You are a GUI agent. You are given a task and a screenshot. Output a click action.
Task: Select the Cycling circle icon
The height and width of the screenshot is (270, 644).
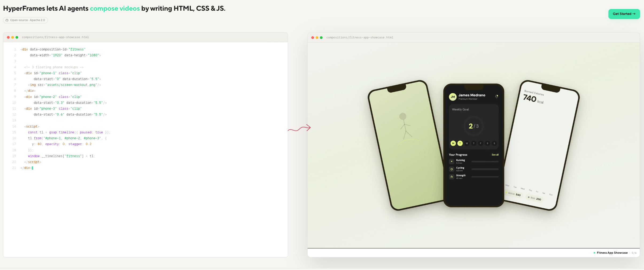[452, 169]
